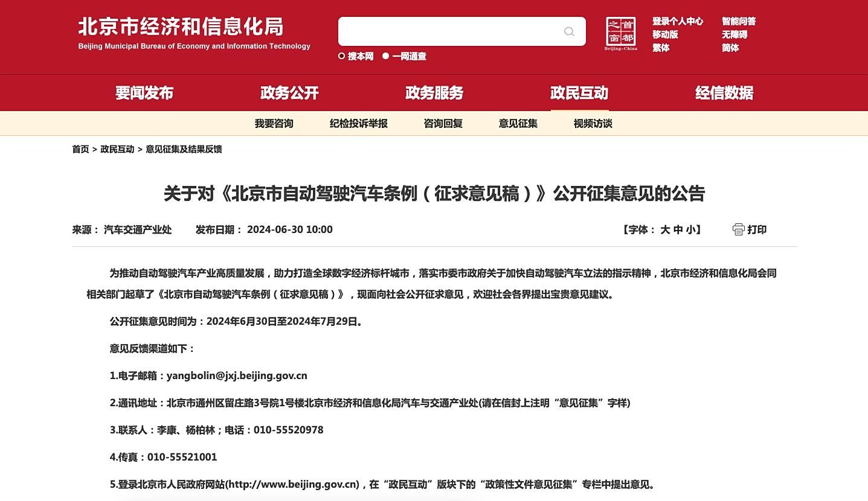Click the printer icon
The height and width of the screenshot is (501, 868).
pyautogui.click(x=738, y=229)
